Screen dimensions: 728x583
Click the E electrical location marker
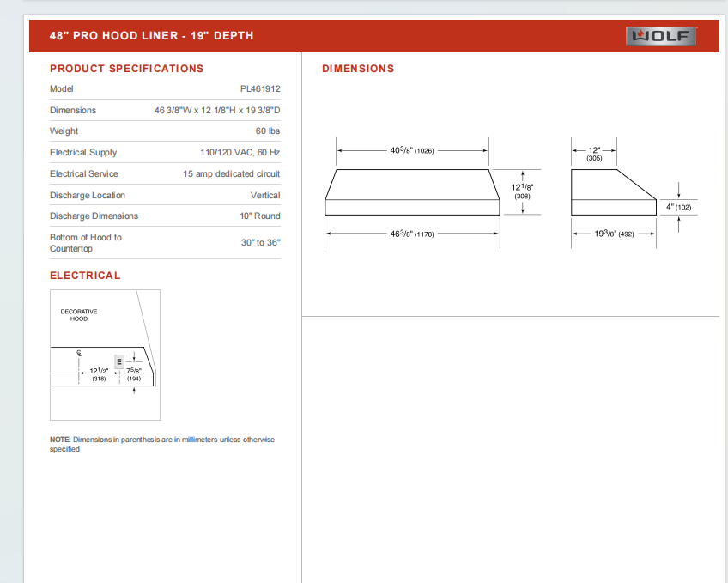click(119, 361)
